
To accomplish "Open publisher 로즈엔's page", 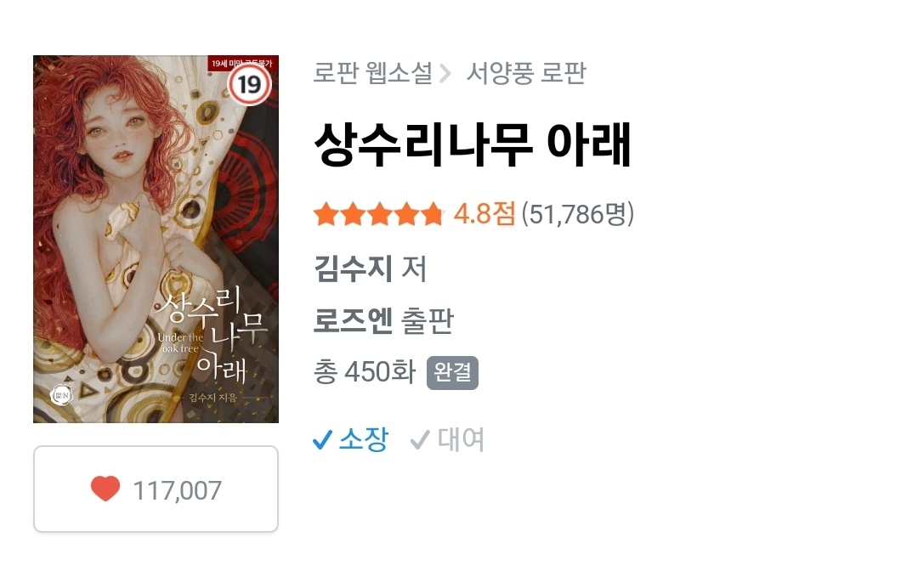I will click(x=353, y=320).
